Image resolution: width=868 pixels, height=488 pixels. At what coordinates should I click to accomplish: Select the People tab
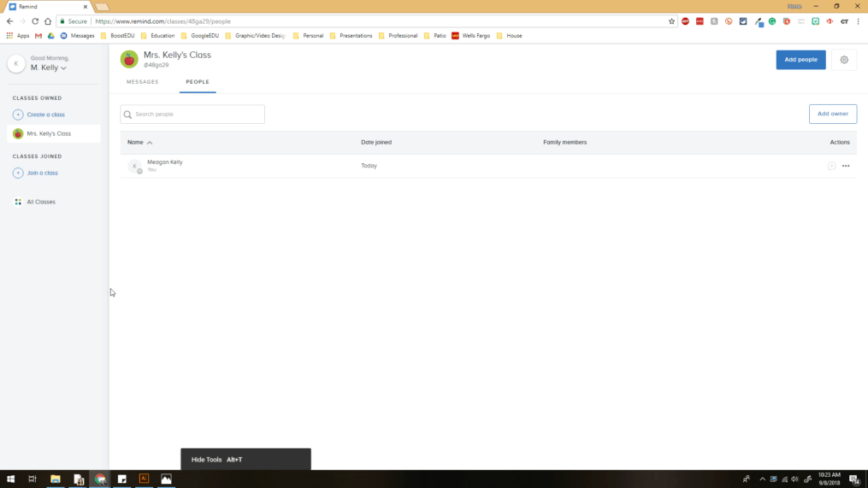[198, 82]
